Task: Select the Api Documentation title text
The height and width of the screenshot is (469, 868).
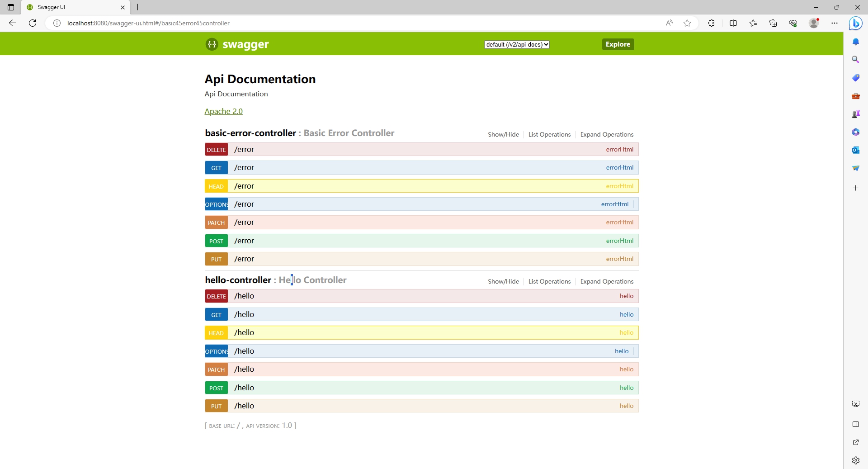Action: 260,79
